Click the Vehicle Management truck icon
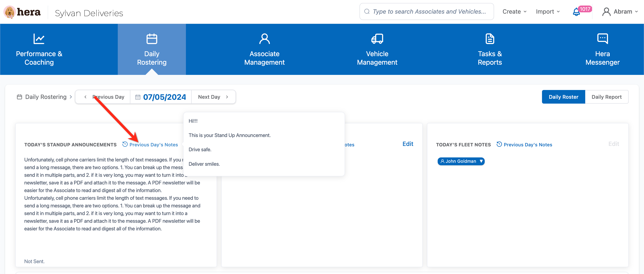 coord(377,39)
